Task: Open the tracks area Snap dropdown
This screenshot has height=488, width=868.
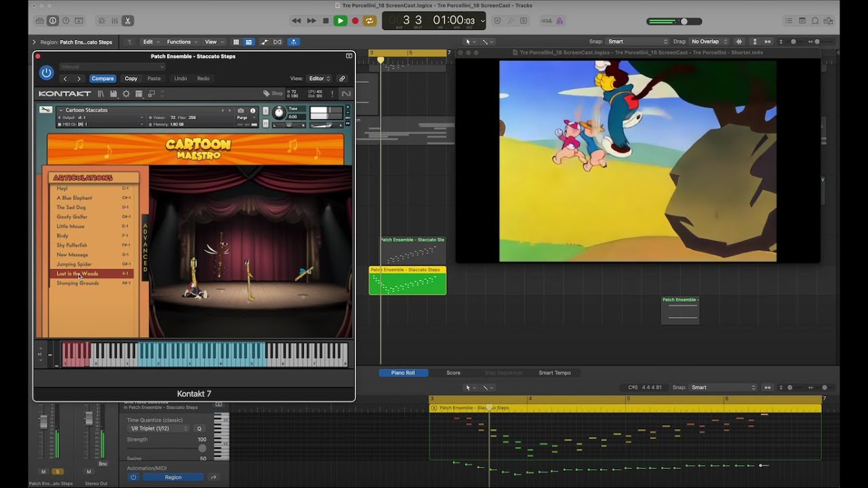Action: click(x=637, y=42)
